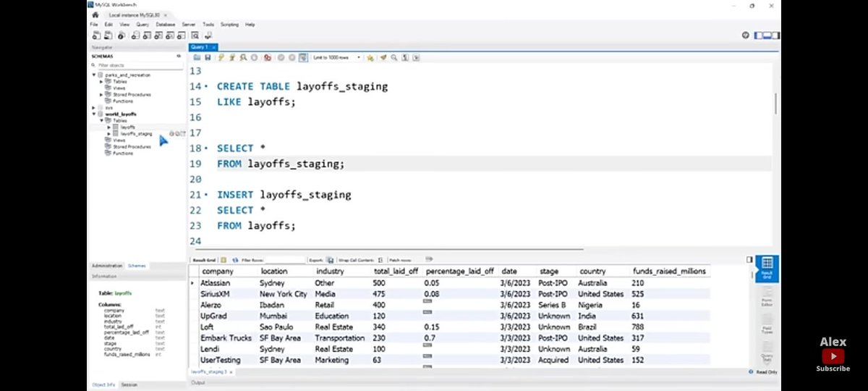Click the create new schema icon
This screenshot has height=391, width=868.
pos(135,35)
